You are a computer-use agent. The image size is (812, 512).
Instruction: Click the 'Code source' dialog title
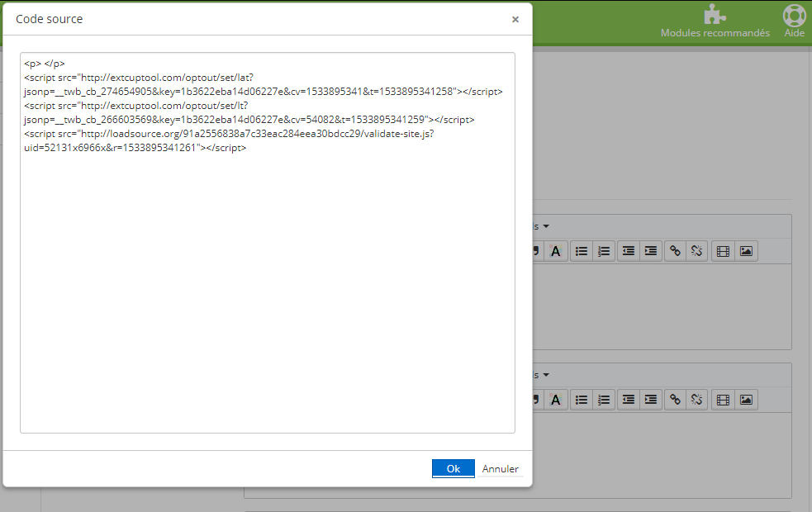50,19
